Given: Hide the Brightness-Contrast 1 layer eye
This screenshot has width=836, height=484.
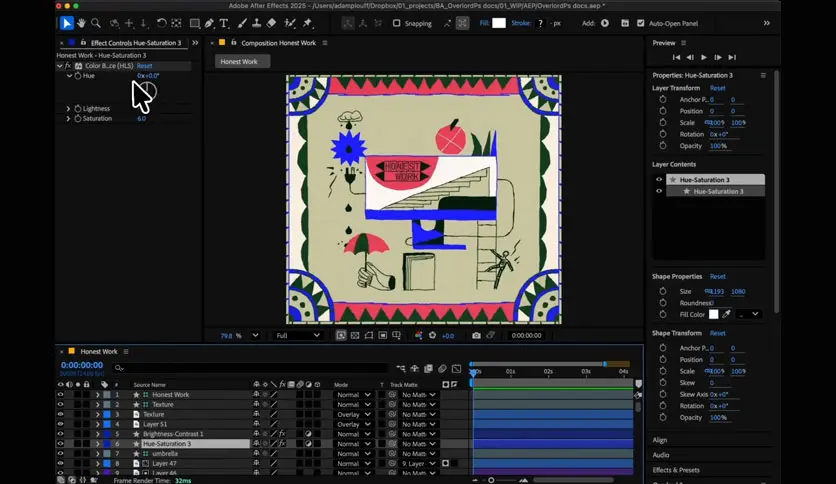Looking at the screenshot, I should pyautogui.click(x=60, y=434).
